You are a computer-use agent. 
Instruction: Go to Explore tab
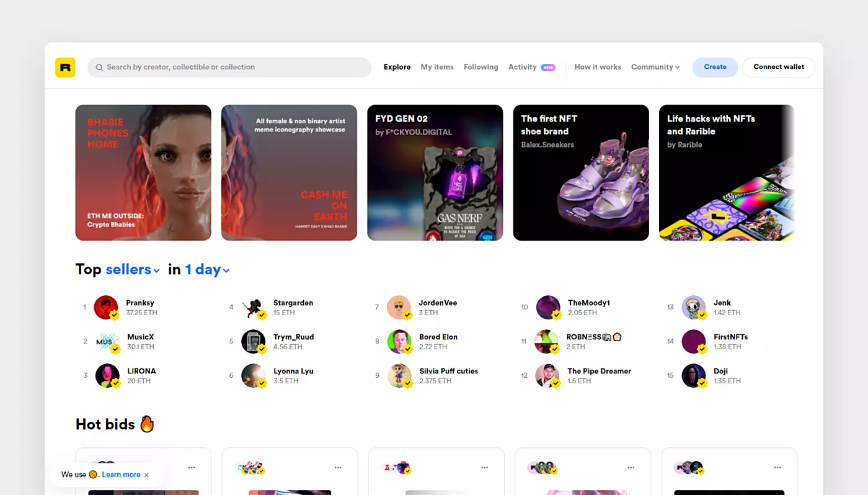397,67
